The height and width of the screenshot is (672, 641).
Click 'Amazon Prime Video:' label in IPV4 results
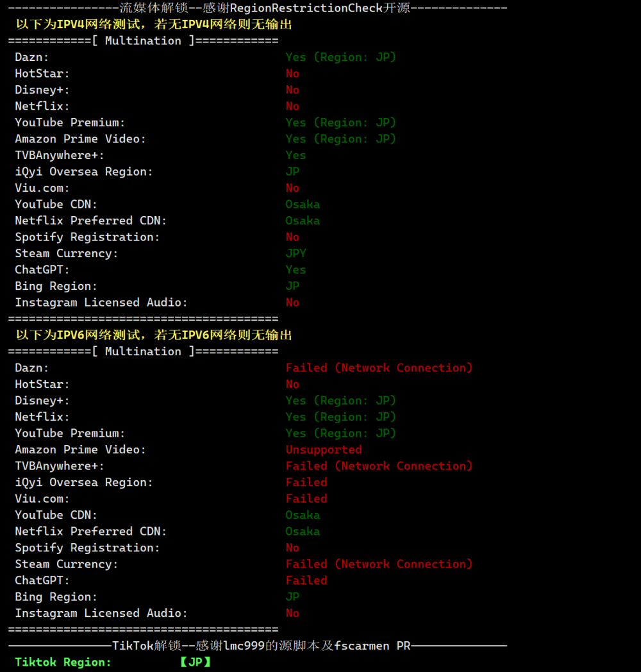[81, 139]
